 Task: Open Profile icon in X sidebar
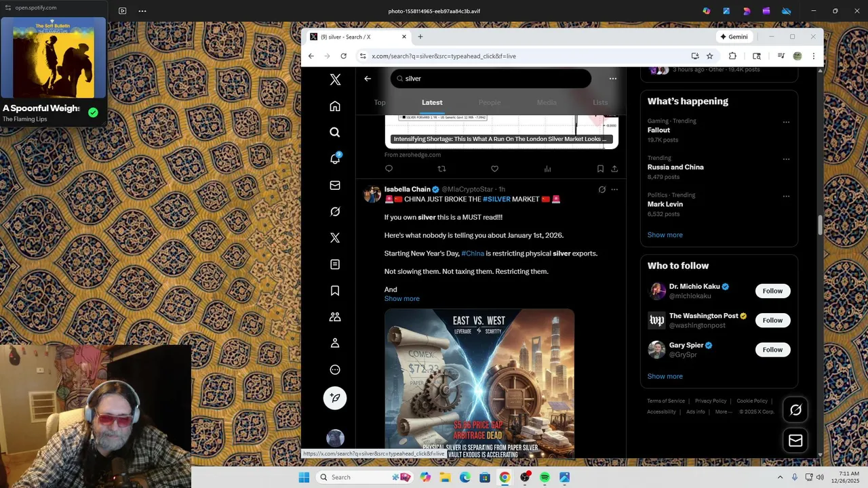335,344
